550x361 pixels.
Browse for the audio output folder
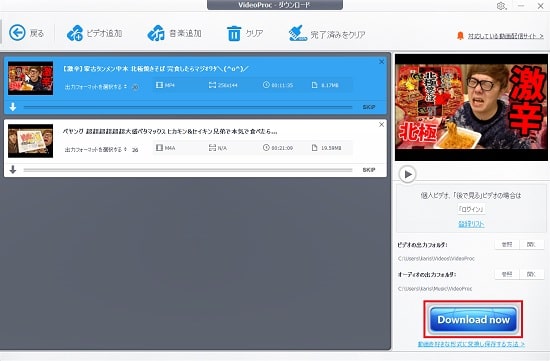[x=507, y=274]
